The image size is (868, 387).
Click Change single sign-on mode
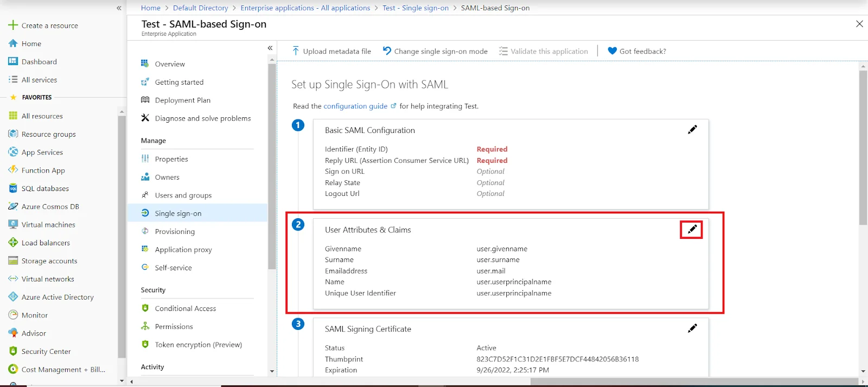coord(435,51)
